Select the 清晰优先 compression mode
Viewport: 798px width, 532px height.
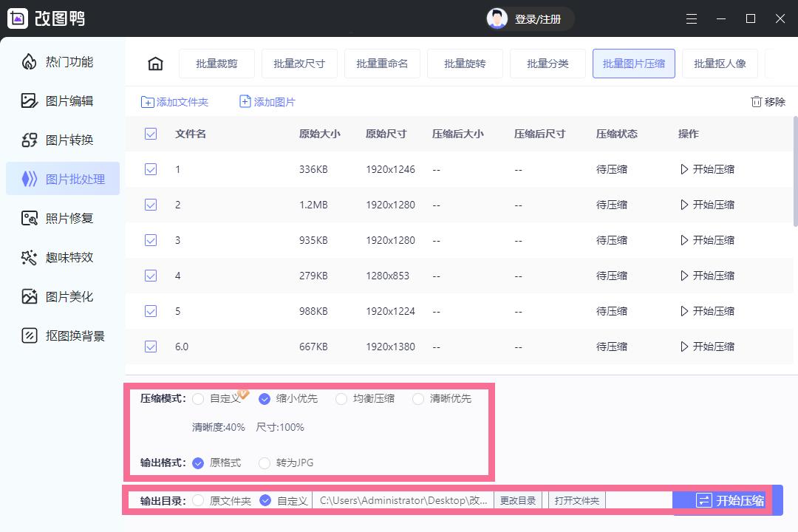pyautogui.click(x=418, y=398)
